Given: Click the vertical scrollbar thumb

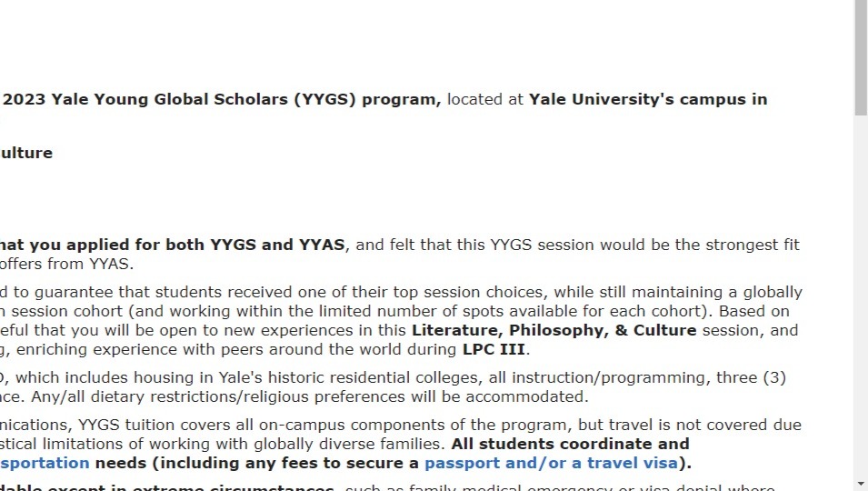Looking at the screenshot, I should tap(861, 58).
